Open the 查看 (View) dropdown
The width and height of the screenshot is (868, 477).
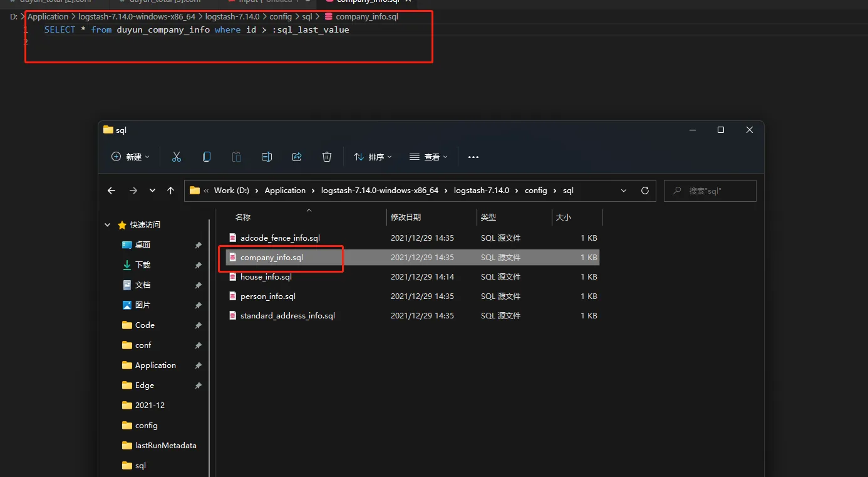[428, 157]
